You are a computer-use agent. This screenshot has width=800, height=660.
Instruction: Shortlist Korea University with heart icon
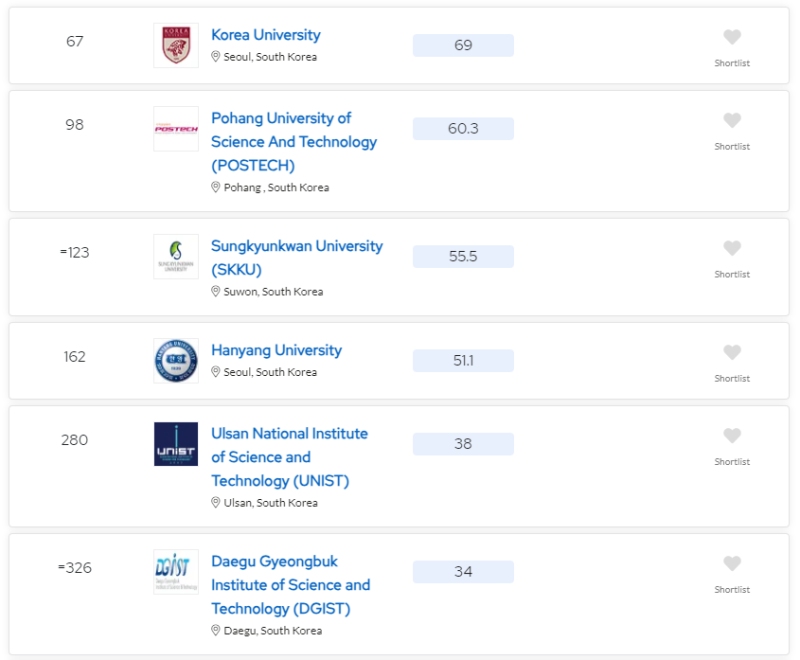(732, 37)
